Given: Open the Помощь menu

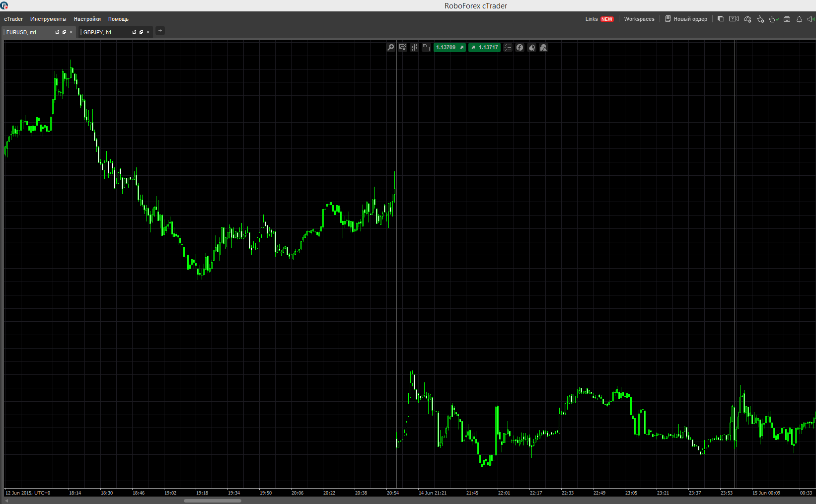Looking at the screenshot, I should [x=118, y=19].
